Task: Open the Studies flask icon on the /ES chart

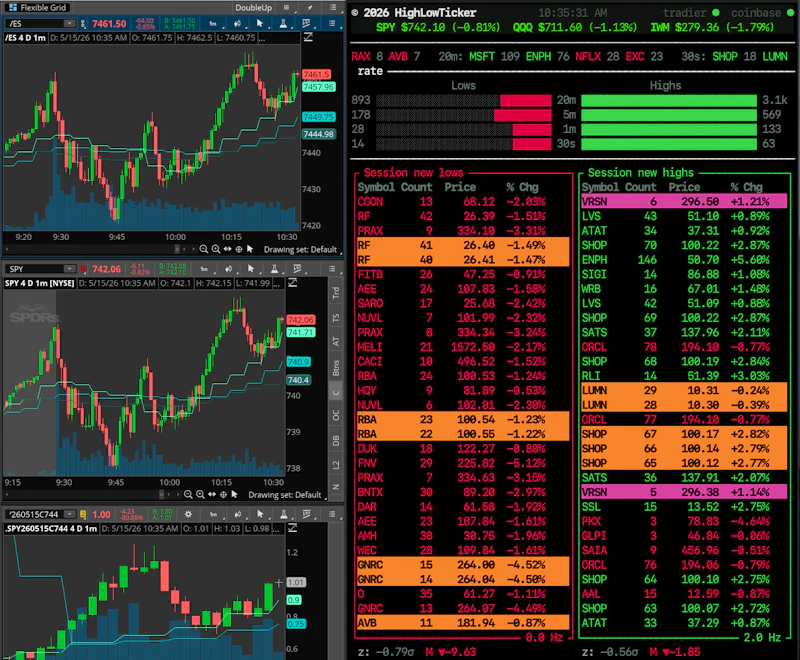Action: coord(283,23)
